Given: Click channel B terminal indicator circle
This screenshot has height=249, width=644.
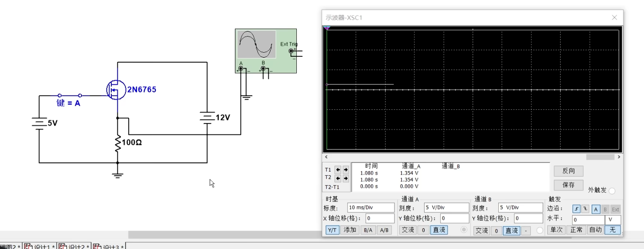Looking at the screenshot, I should click(540, 230).
